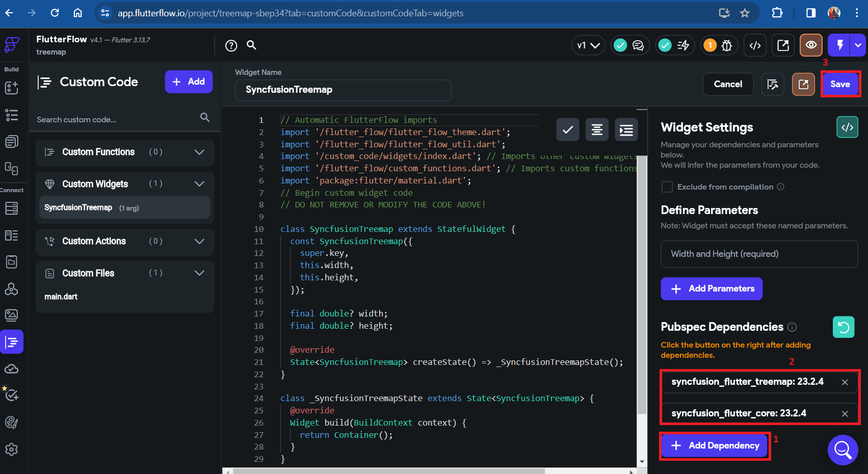Open the Settings gear in sidebar
The image size is (868, 474).
(x=11, y=449)
